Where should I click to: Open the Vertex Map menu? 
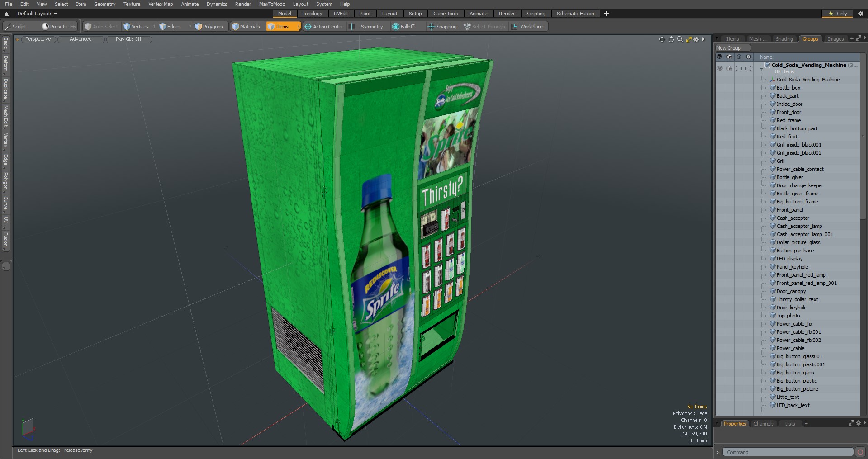tap(161, 4)
